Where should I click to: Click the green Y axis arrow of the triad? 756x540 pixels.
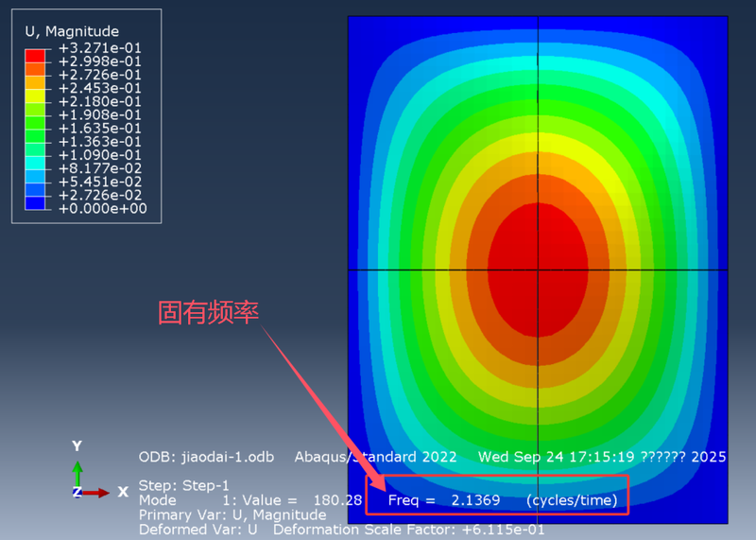coord(77,471)
